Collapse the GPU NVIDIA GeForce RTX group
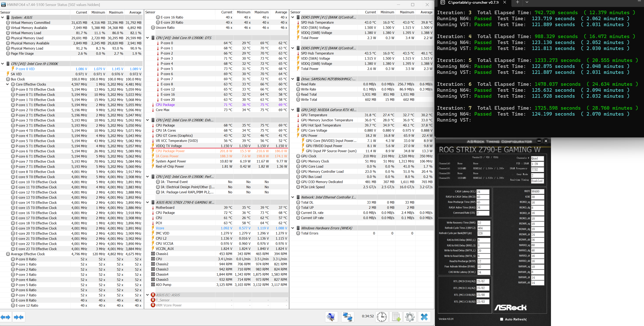The width and height of the screenshot is (644, 326). pyautogui.click(x=293, y=110)
